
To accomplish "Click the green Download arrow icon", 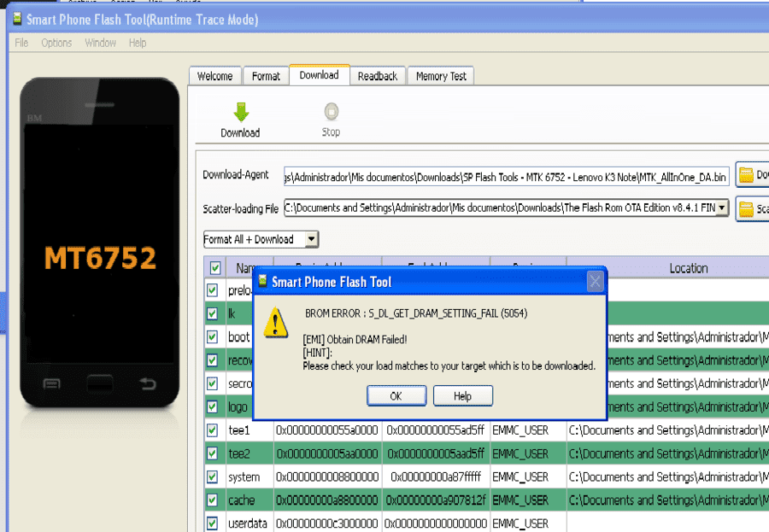I will [x=241, y=112].
